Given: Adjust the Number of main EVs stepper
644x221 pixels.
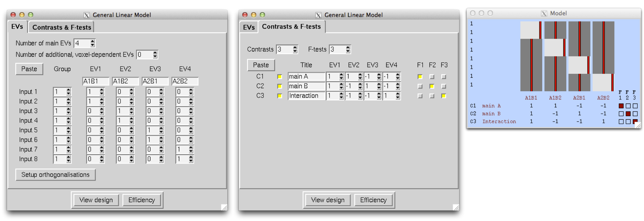Looking at the screenshot, I should [93, 43].
